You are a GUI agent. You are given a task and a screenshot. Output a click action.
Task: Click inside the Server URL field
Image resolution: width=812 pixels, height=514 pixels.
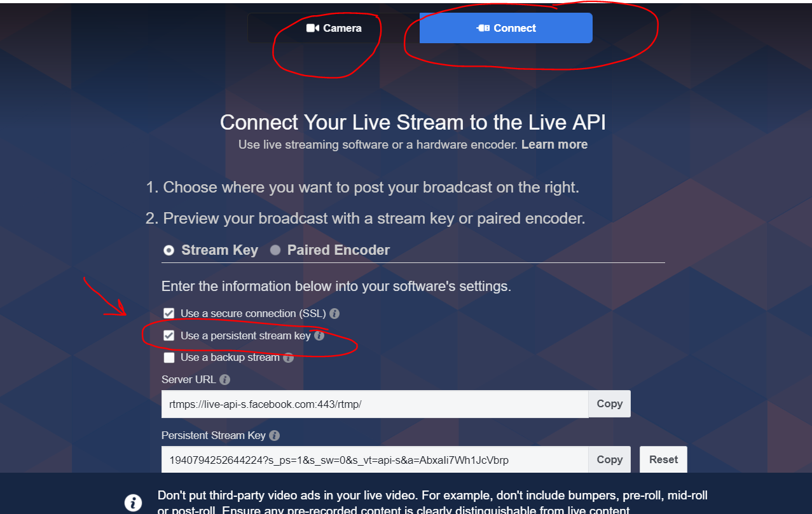375,404
